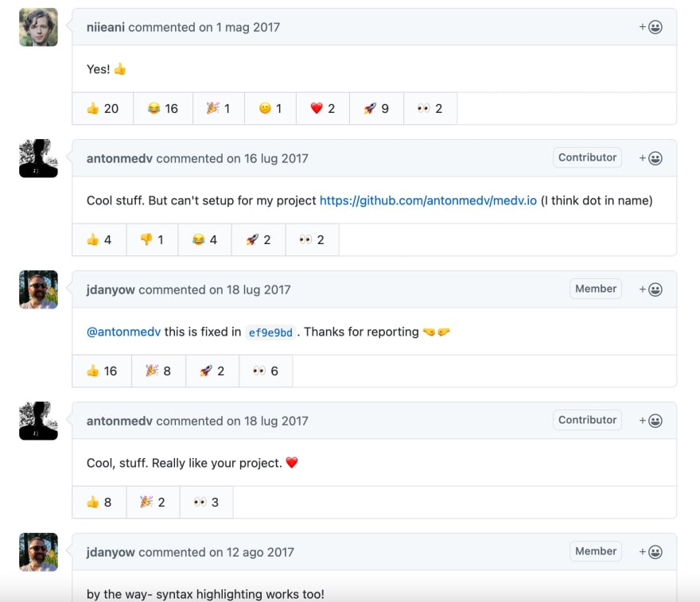This screenshot has height=602, width=700.
Task: Add a reaction to jdanyow's 12 ago comment
Action: pyautogui.click(x=651, y=552)
